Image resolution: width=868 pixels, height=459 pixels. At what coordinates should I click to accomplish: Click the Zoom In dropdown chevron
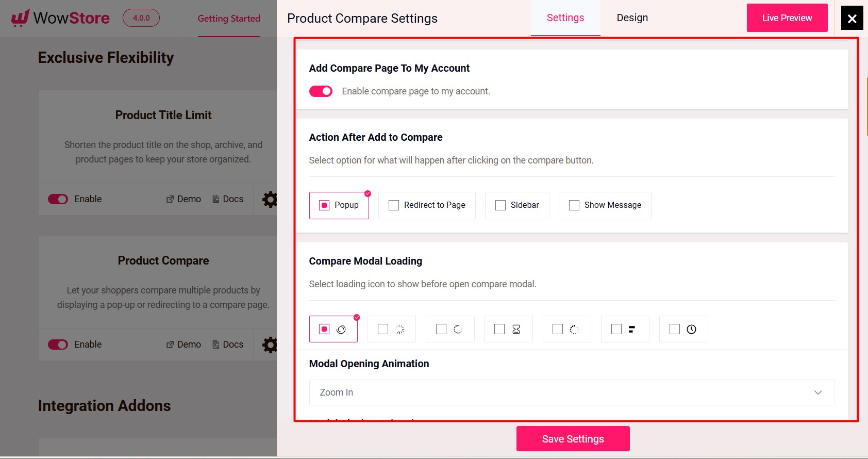[818, 392]
